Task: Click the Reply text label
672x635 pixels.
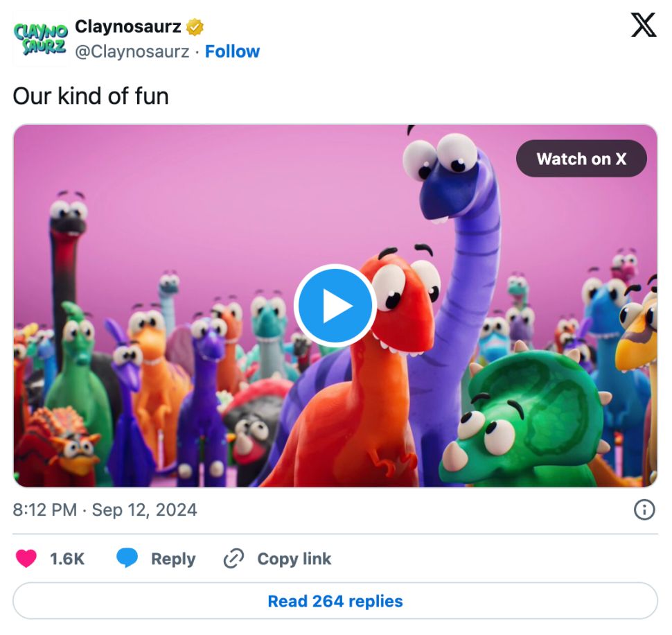Action: 173,559
